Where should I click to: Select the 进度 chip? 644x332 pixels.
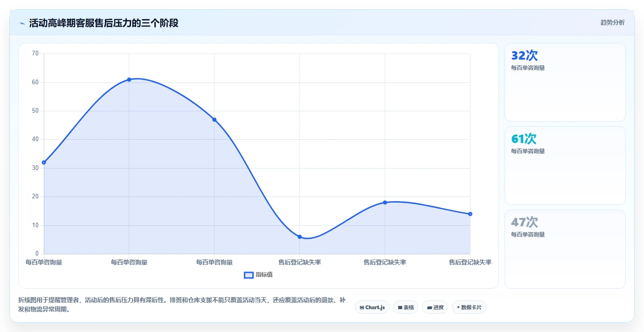coord(435,307)
